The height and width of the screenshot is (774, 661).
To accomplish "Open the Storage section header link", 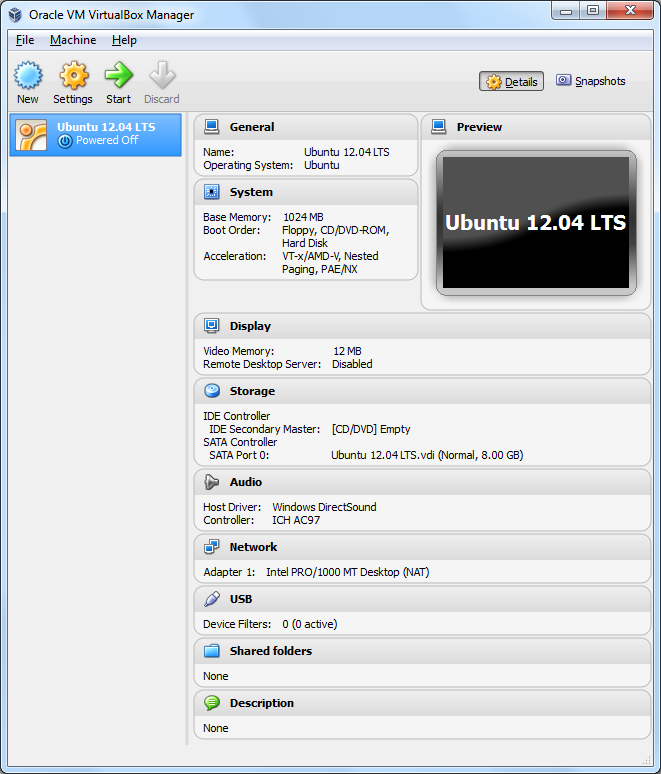I will click(252, 391).
